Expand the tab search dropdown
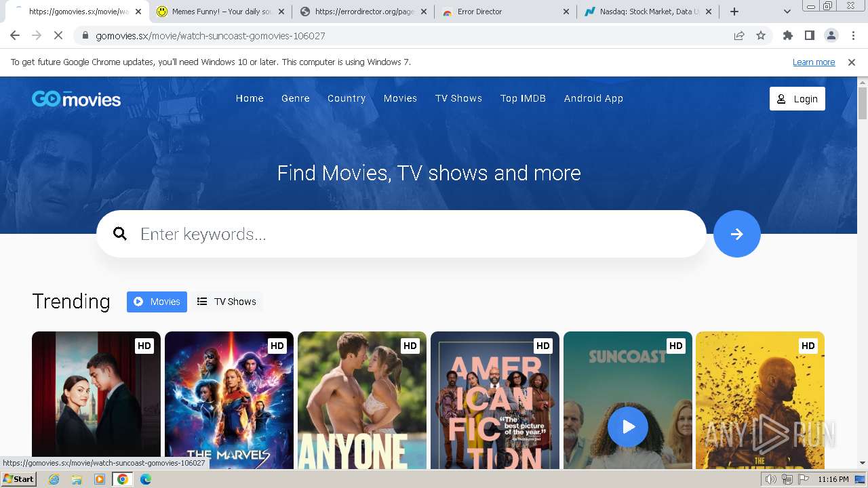 pyautogui.click(x=787, y=12)
